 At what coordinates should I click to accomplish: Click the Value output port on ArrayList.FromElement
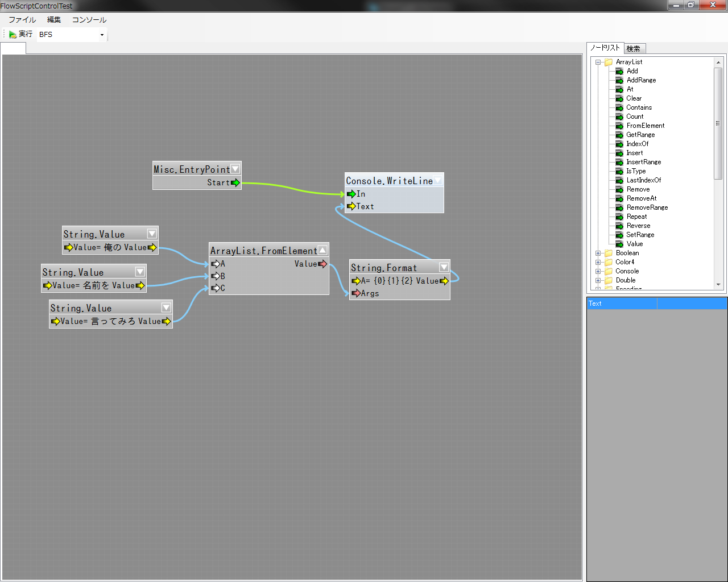(x=322, y=264)
